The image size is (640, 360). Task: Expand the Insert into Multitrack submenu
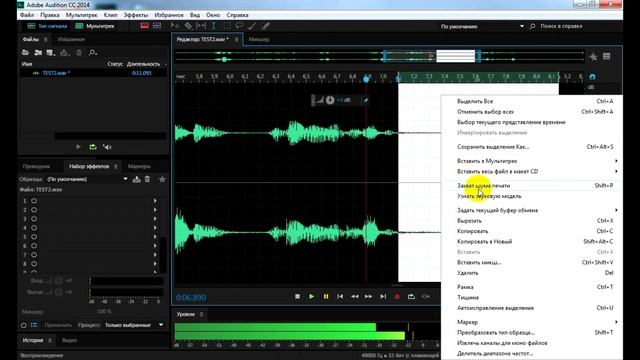click(532, 161)
